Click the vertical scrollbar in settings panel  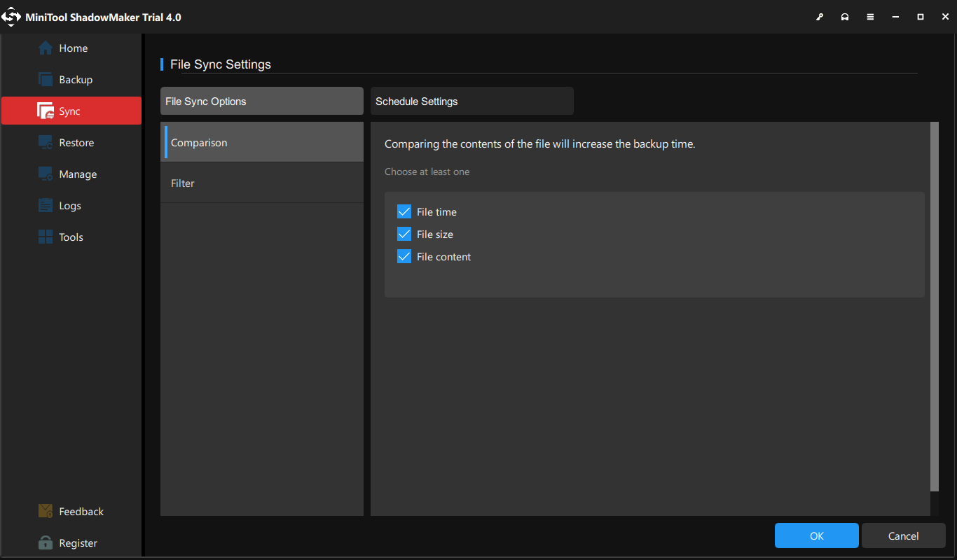tap(934, 306)
